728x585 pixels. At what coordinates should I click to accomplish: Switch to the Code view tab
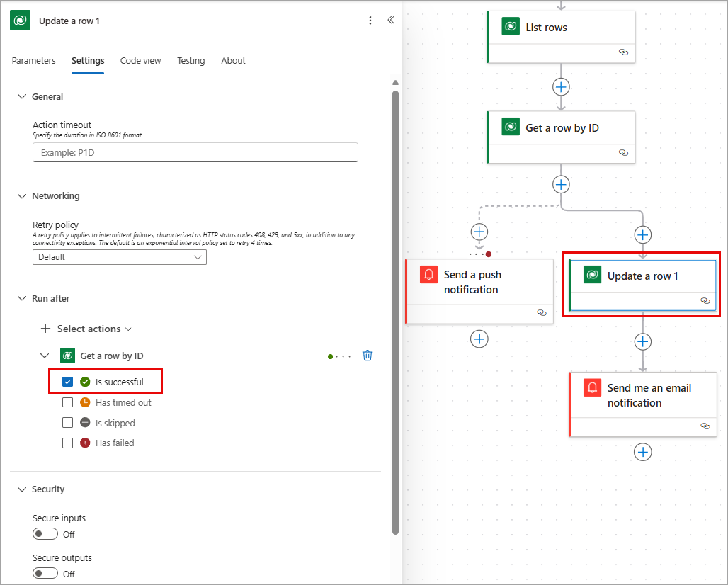tap(140, 60)
